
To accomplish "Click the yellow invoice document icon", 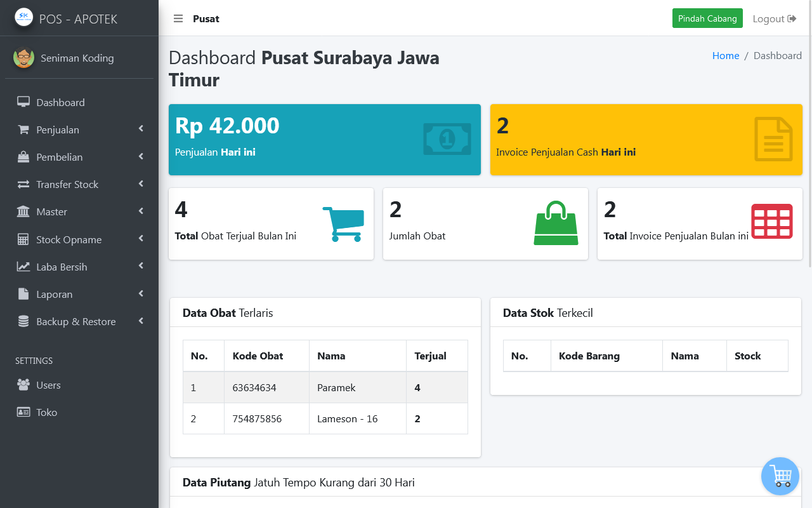I will [x=773, y=139].
